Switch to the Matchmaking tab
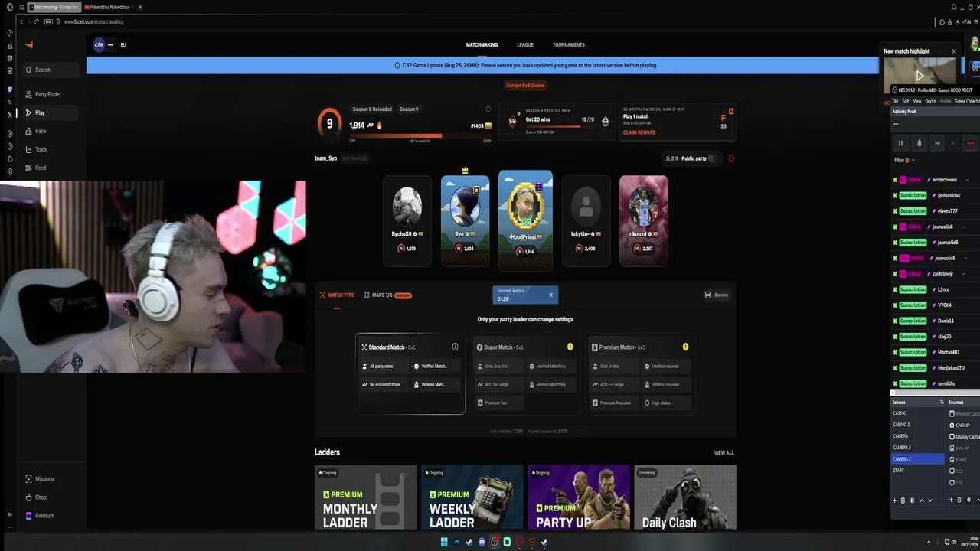980x551 pixels. pos(482,45)
